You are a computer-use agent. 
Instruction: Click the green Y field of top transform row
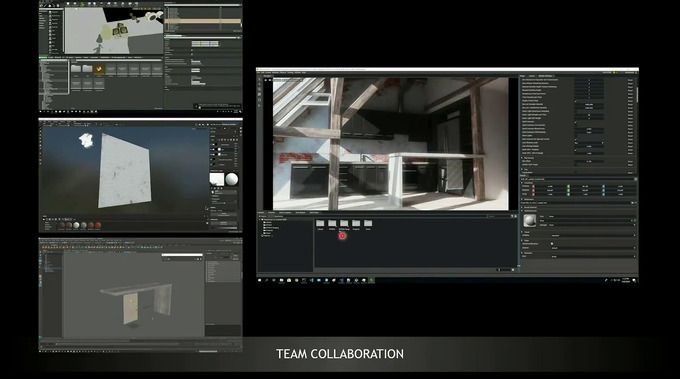[x=584, y=186]
